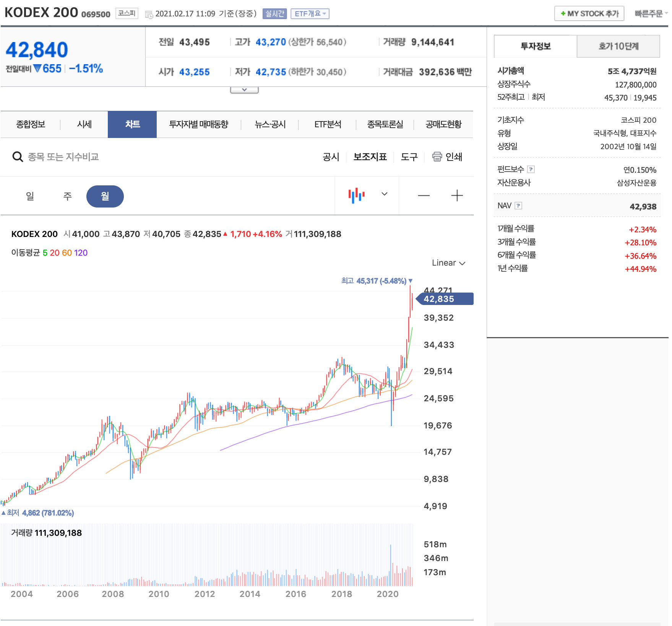Click the printer icon next to 인쇄
672x626 pixels.
click(x=437, y=157)
